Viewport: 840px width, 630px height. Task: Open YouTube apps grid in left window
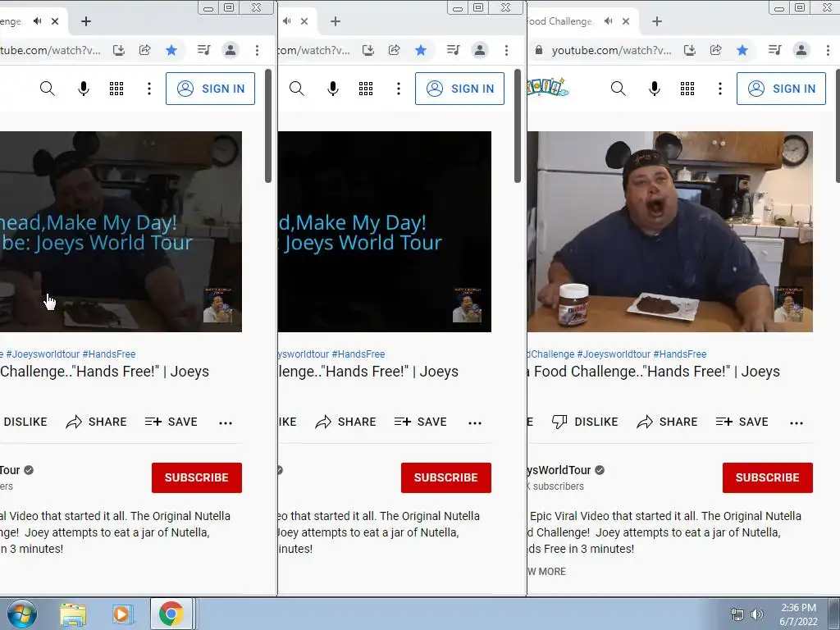coord(116,89)
